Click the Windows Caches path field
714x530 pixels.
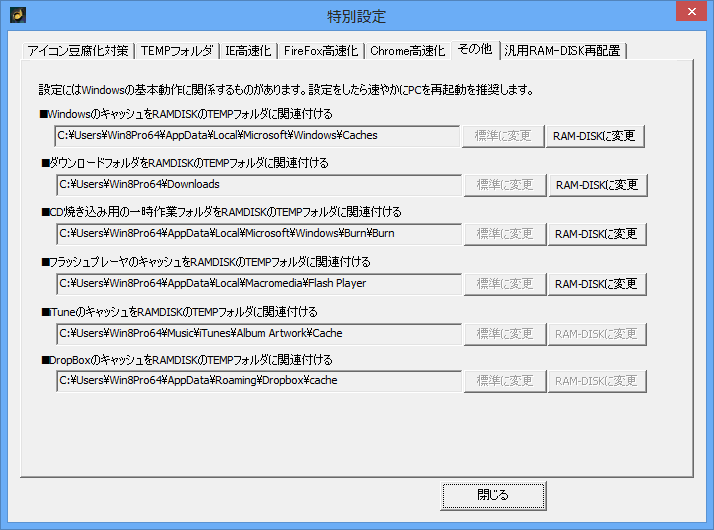tap(258, 135)
